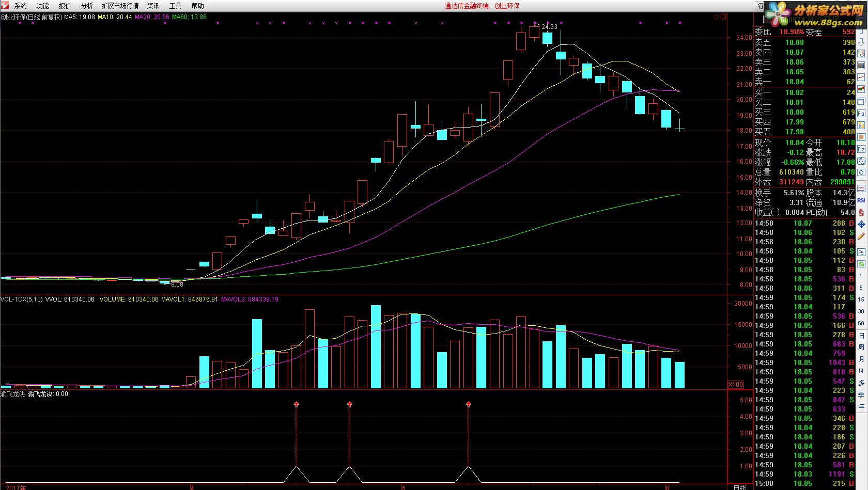Select the 周 weekly period button
The width and height of the screenshot is (868, 490).
[861, 347]
